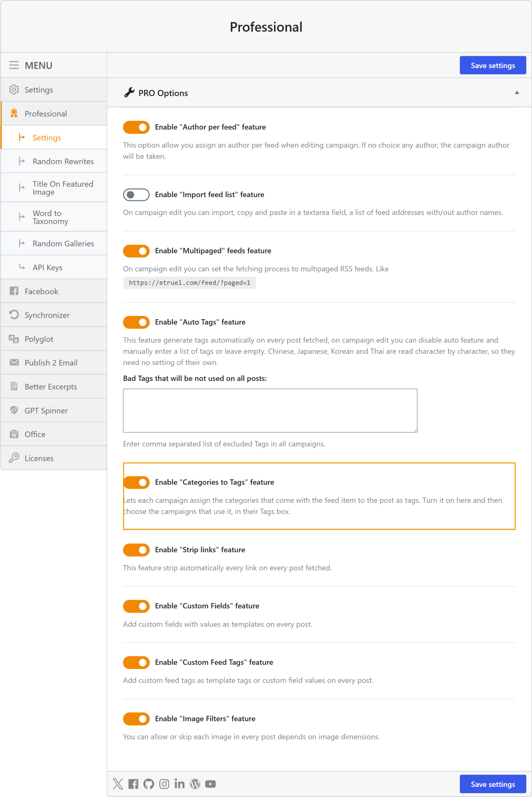
Task: Open the Random Galleries page
Action: coord(54,243)
